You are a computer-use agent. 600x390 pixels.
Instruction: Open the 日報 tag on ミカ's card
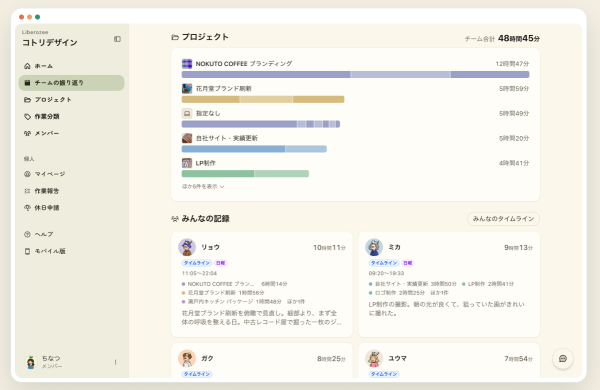point(408,263)
